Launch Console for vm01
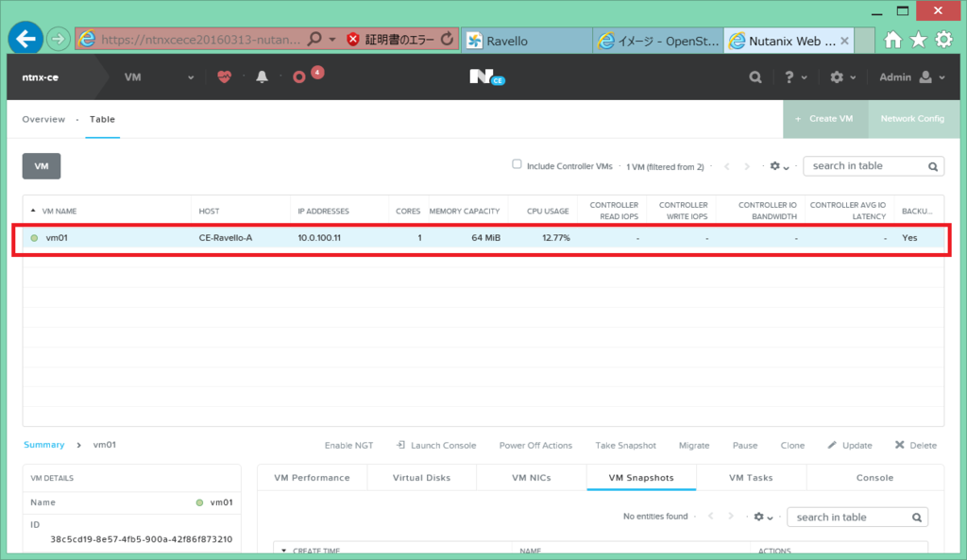967x560 pixels. pos(436,446)
